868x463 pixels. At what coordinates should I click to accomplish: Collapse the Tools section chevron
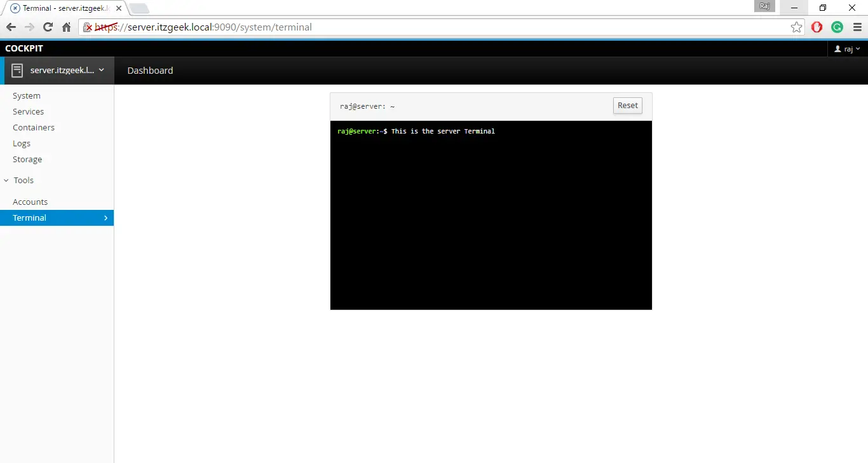click(6, 181)
